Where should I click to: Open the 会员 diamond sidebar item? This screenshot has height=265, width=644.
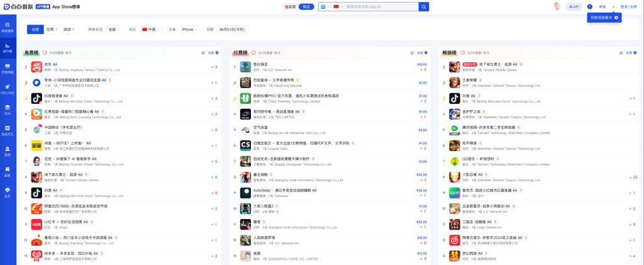pos(8,192)
